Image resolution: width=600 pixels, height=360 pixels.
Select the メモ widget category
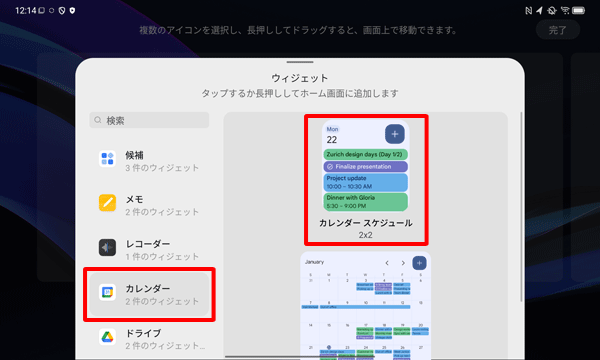pyautogui.click(x=149, y=205)
